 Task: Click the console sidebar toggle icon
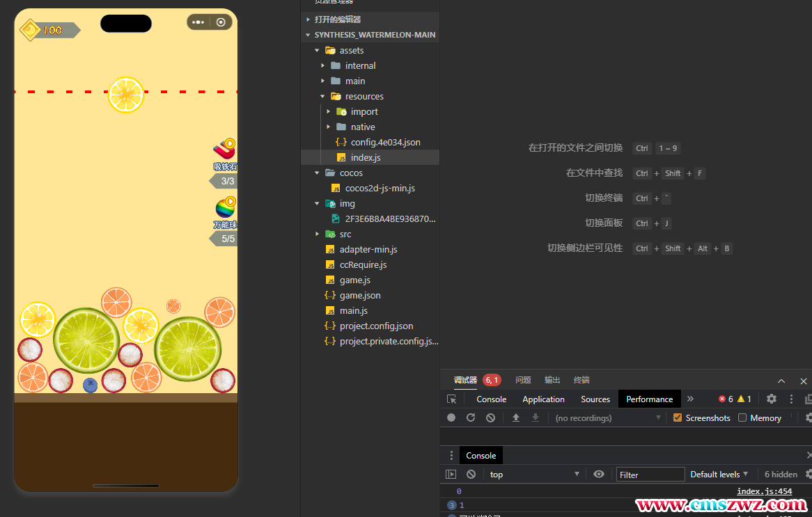[451, 474]
